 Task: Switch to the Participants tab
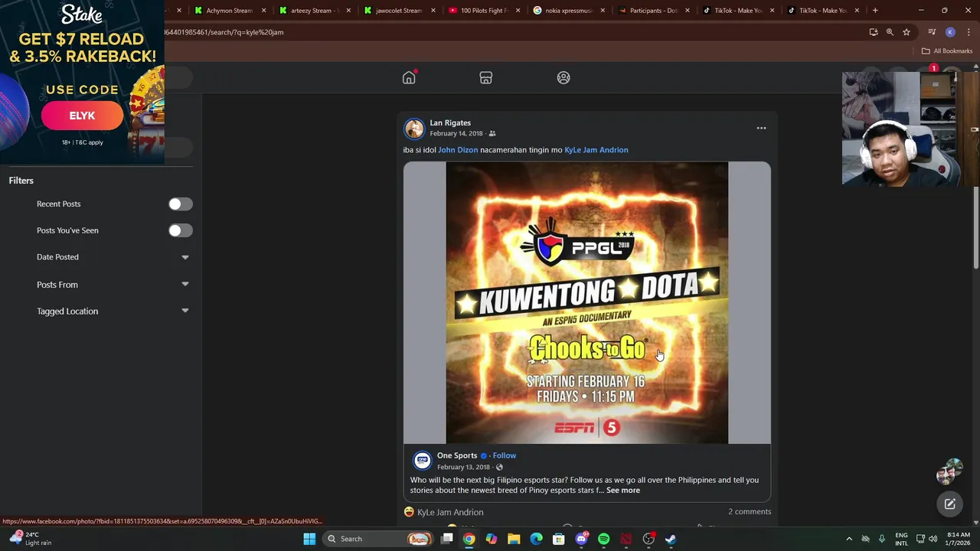click(653, 11)
